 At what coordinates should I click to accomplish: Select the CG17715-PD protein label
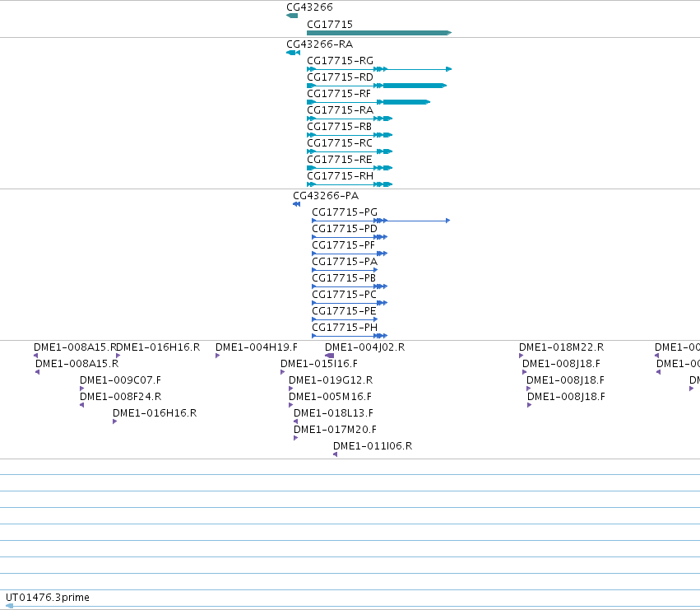[345, 229]
